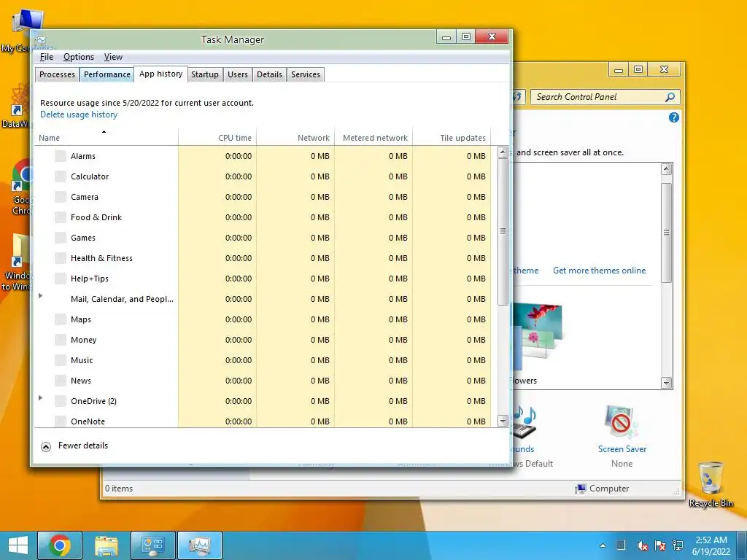Click the themes list scroll up arrow
Viewport: 747px width, 560px height.
tap(667, 169)
